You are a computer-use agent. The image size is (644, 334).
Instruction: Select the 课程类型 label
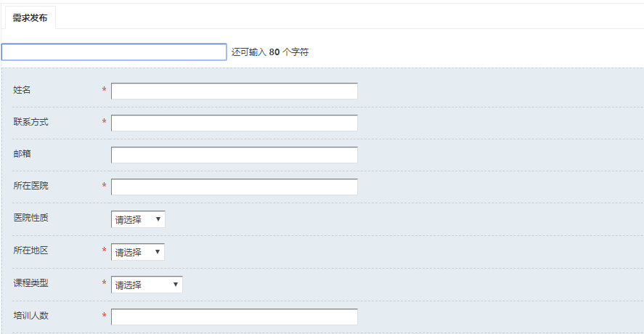point(30,283)
